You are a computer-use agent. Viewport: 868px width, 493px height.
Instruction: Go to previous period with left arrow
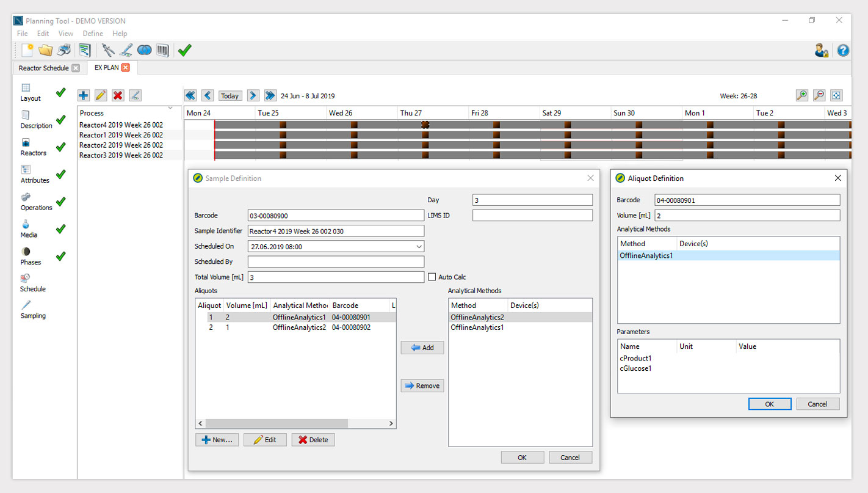[x=208, y=95]
